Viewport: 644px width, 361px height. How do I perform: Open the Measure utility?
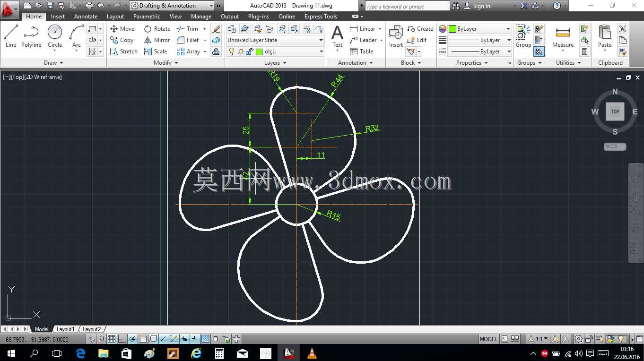tap(563, 36)
